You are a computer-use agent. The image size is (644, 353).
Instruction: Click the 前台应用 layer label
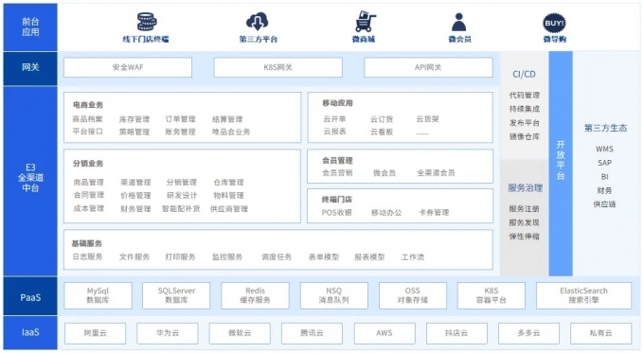tap(30, 27)
